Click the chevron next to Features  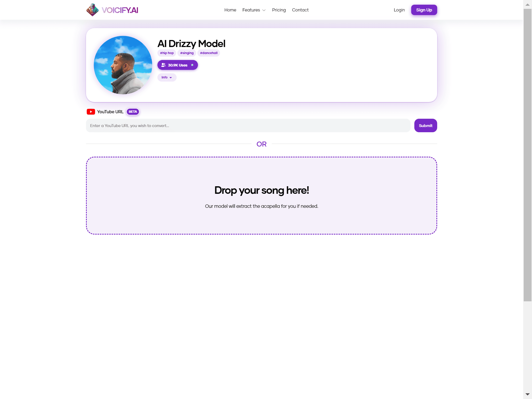264,10
